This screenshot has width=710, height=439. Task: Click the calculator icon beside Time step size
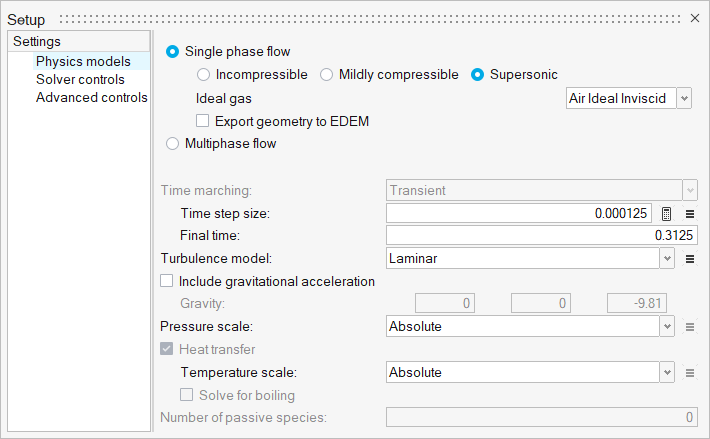click(667, 213)
